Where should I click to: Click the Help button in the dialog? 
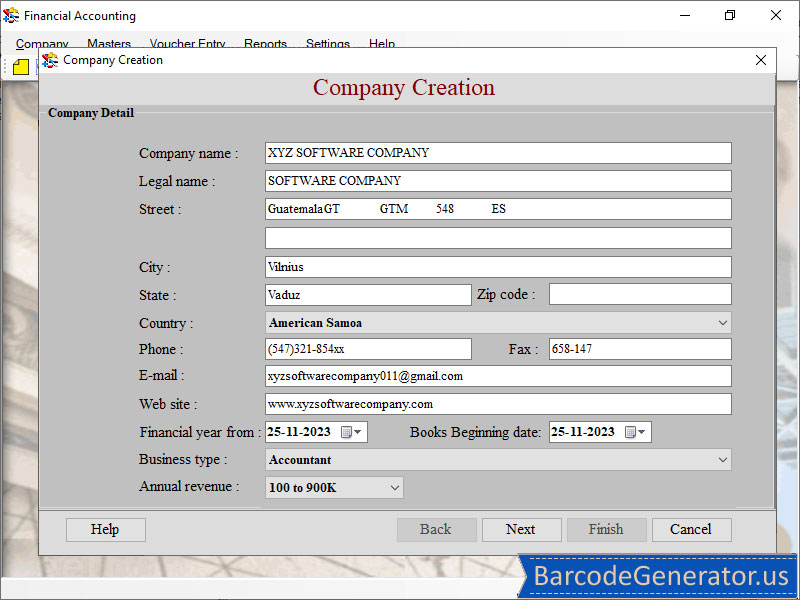(106, 530)
